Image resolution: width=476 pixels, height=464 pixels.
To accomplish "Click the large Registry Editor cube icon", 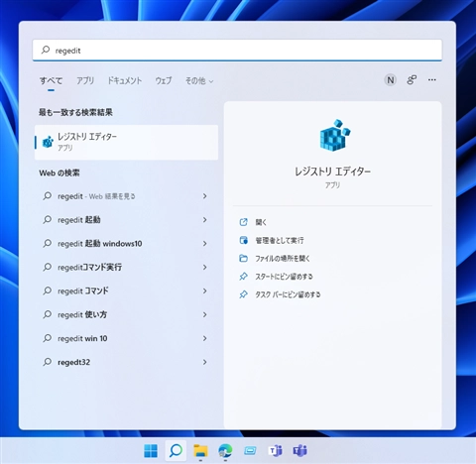I will [x=335, y=135].
